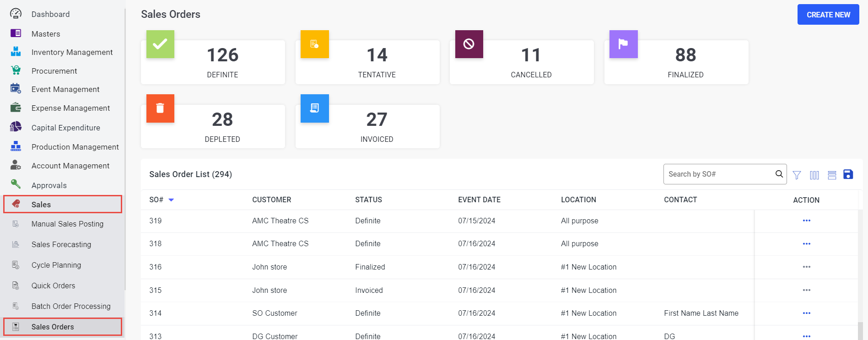Click the blue Invoiced document icon
Image resolution: width=868 pixels, height=340 pixels.
click(x=315, y=108)
